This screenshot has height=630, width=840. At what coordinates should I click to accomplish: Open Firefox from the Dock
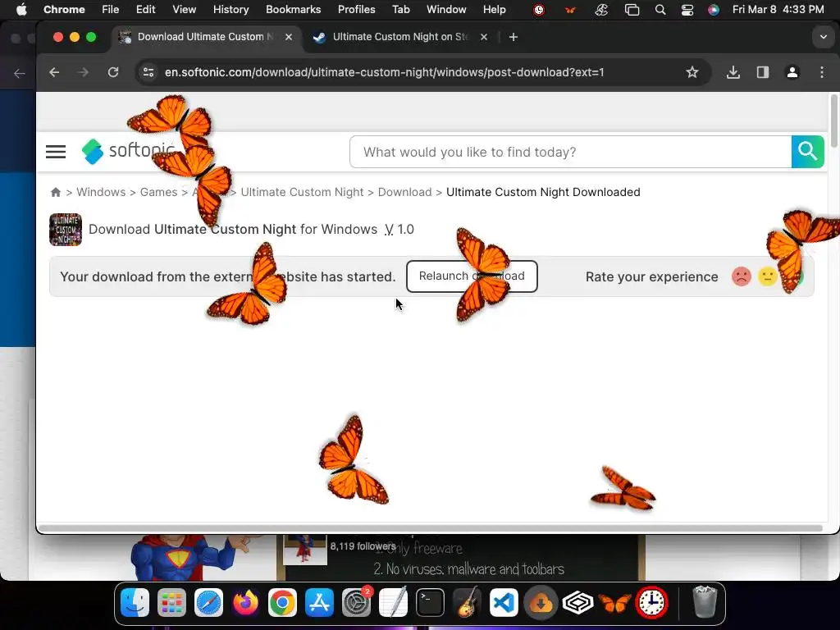click(245, 603)
